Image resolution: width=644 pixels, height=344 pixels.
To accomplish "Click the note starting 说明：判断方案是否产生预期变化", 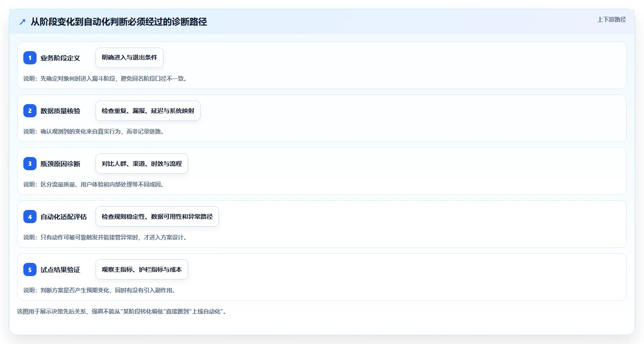I will pyautogui.click(x=100, y=290).
